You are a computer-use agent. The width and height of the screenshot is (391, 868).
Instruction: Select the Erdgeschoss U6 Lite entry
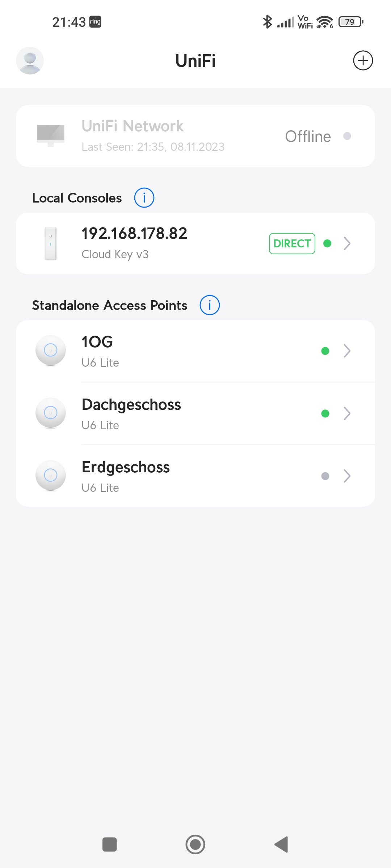click(195, 476)
